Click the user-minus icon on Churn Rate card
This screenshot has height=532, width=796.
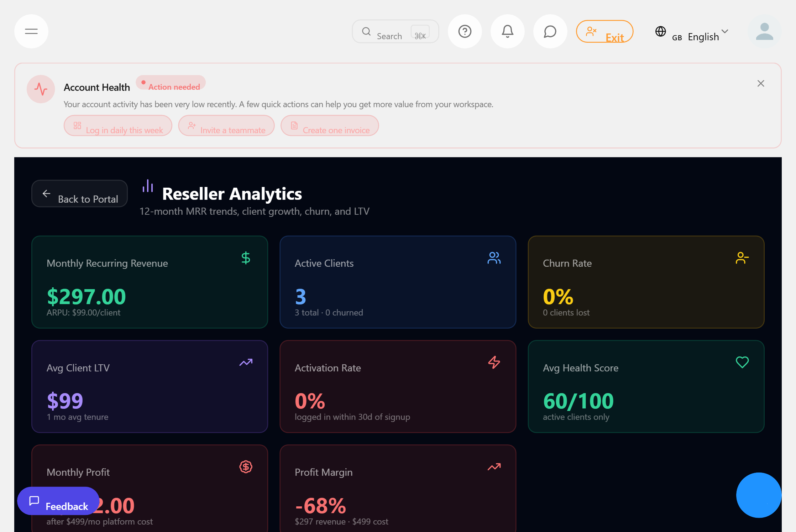742,258
